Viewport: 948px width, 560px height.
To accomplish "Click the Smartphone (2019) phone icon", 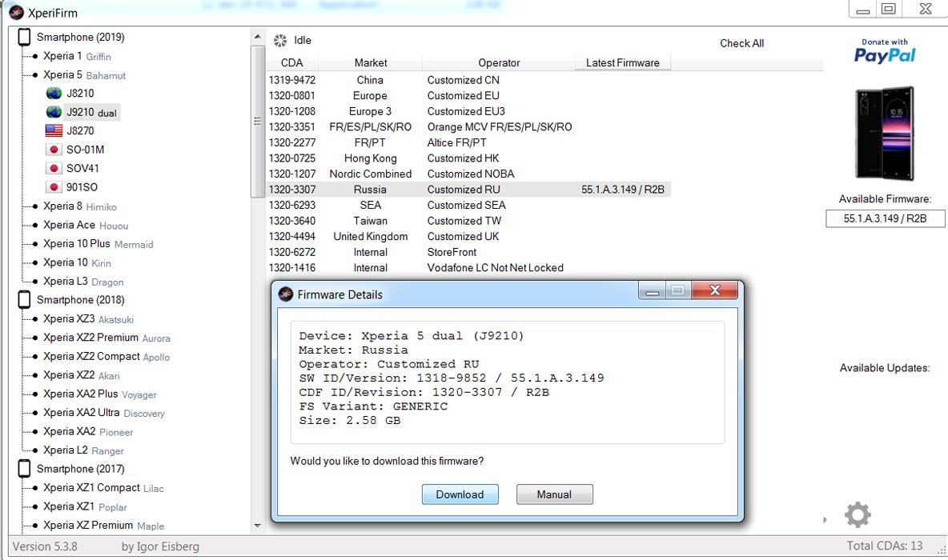I will [x=24, y=38].
